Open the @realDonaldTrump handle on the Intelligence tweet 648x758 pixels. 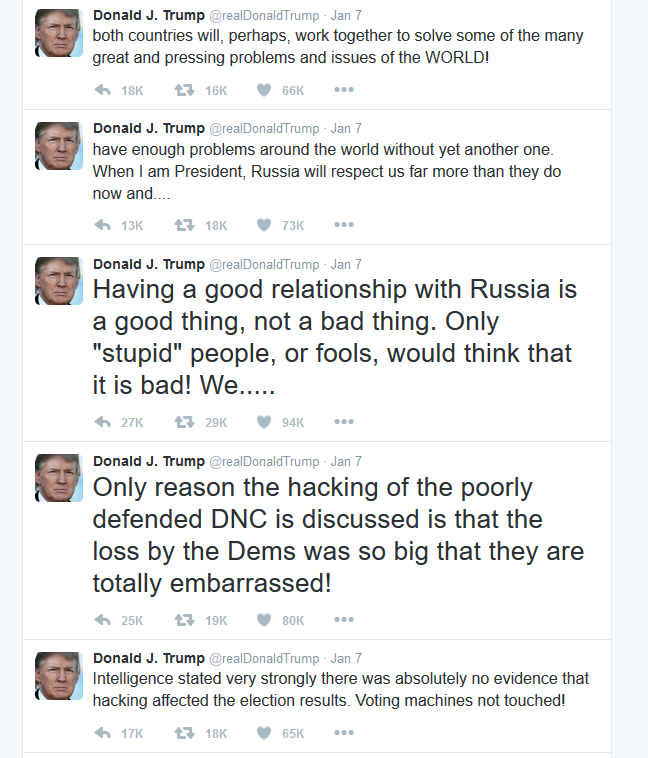click(264, 659)
